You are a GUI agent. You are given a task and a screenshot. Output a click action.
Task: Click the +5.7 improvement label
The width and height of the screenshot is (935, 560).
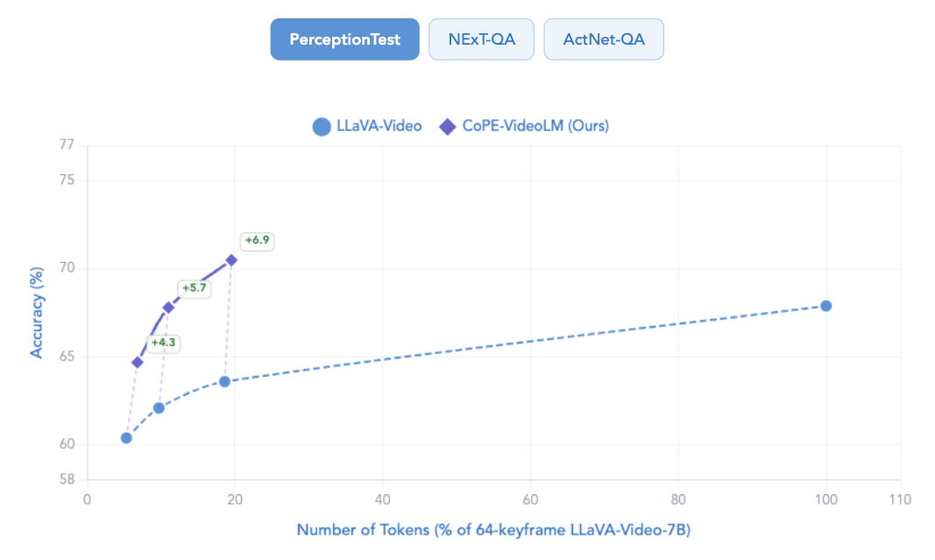pyautogui.click(x=194, y=287)
